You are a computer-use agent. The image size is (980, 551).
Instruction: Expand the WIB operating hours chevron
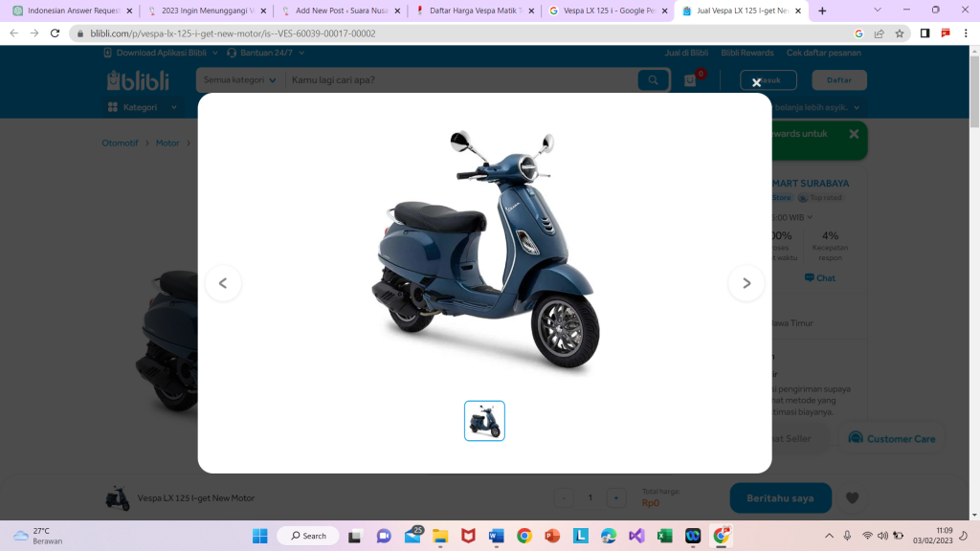coord(810,217)
